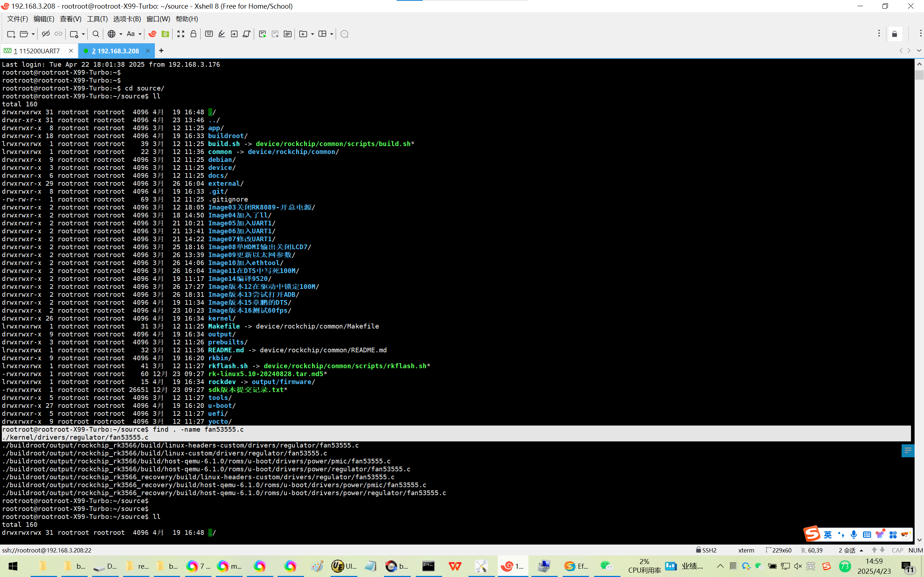The height and width of the screenshot is (577, 924).
Task: Open the Find magnifier tool
Action: [x=96, y=34]
